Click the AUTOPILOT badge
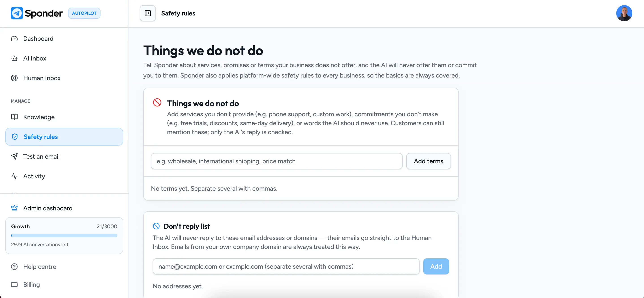Image resolution: width=644 pixels, height=298 pixels. point(84,13)
